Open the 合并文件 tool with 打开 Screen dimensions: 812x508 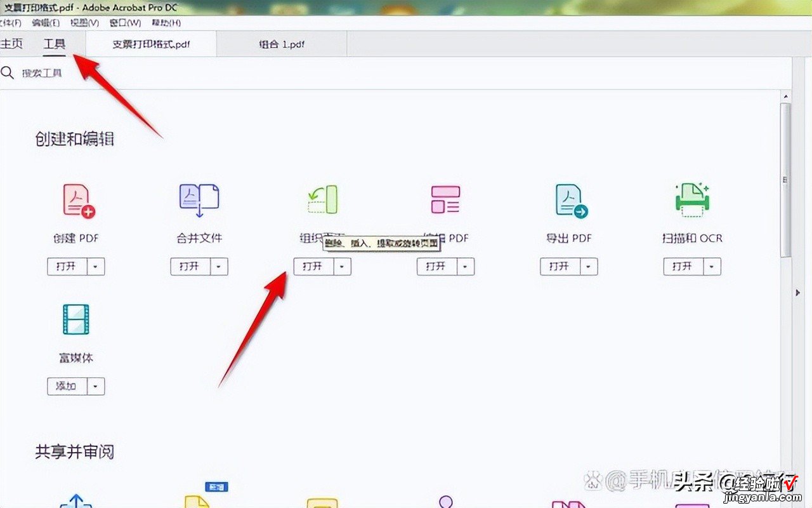189,267
